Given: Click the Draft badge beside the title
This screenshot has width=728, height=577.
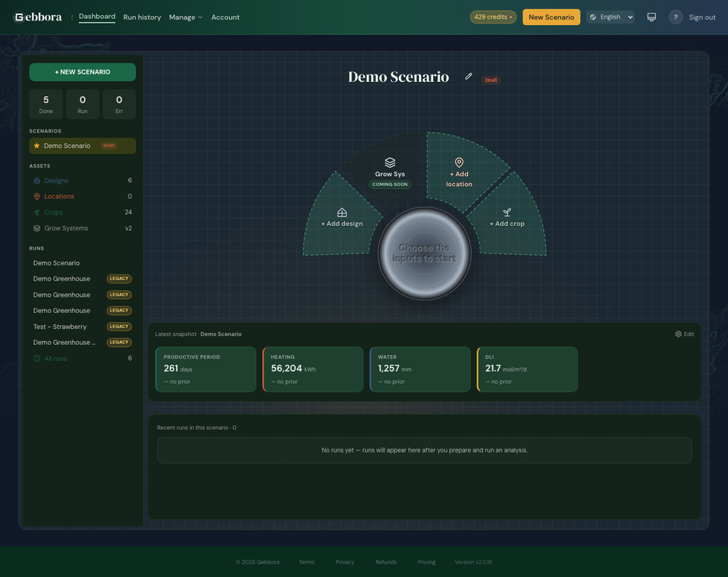Looking at the screenshot, I should click(491, 80).
